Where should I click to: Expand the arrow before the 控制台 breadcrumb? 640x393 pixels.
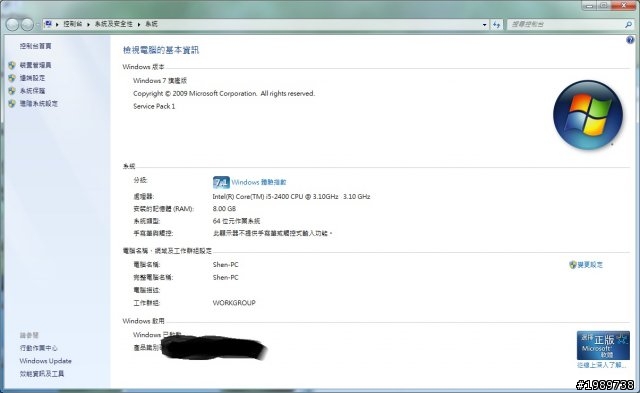[x=57, y=24]
